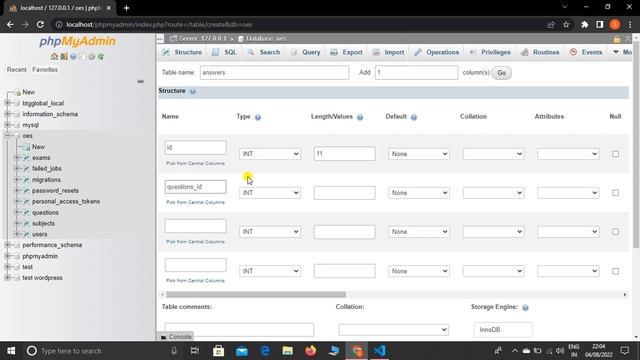Open the Export tab
The height and width of the screenshot is (360, 640).
(x=347, y=52)
